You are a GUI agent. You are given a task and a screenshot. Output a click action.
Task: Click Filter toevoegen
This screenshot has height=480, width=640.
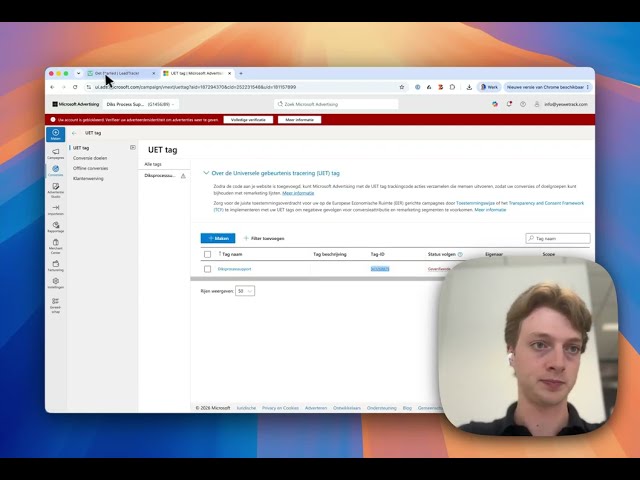[x=264, y=238]
